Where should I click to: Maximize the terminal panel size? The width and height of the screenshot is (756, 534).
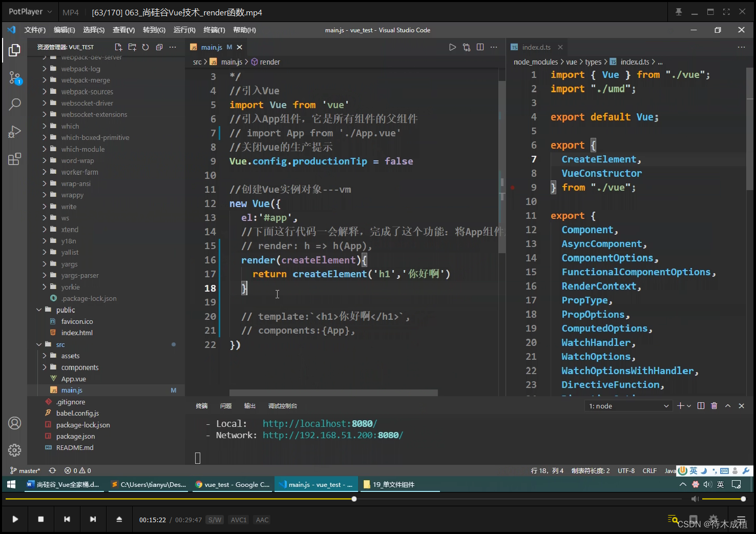tap(727, 406)
